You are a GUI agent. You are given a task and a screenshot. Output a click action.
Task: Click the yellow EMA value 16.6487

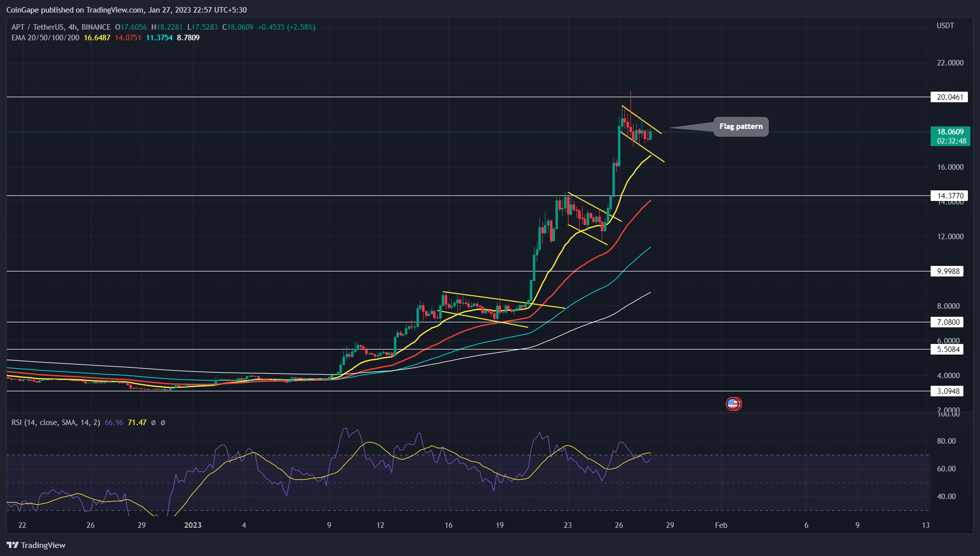(x=97, y=38)
